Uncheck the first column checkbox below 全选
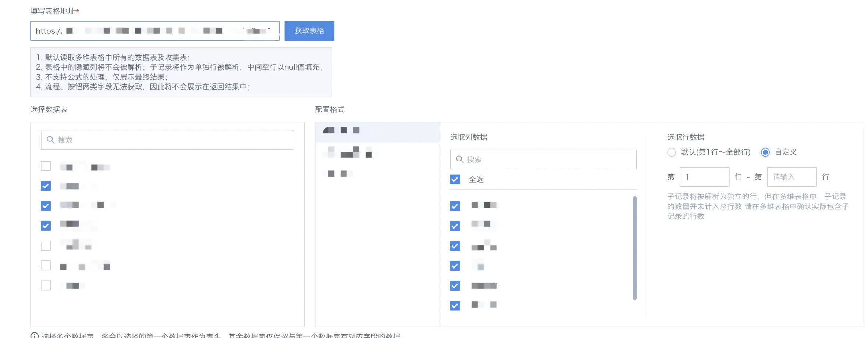This screenshot has width=868, height=338. pyautogui.click(x=455, y=206)
